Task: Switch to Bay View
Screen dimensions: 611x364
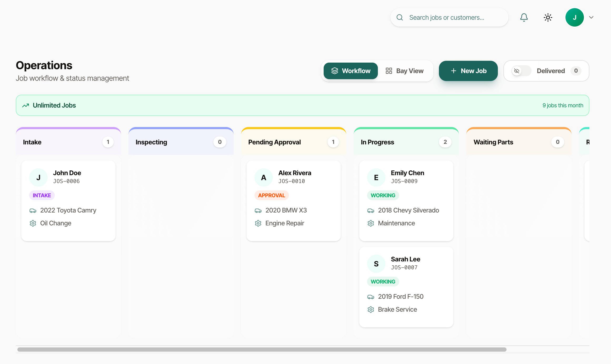Action: [404, 71]
